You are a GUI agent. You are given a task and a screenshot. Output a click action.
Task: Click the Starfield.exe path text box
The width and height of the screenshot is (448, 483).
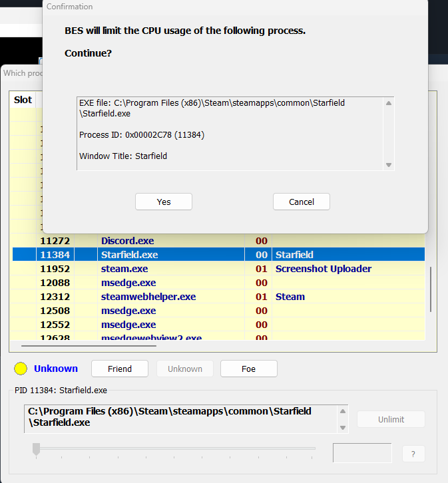click(186, 419)
